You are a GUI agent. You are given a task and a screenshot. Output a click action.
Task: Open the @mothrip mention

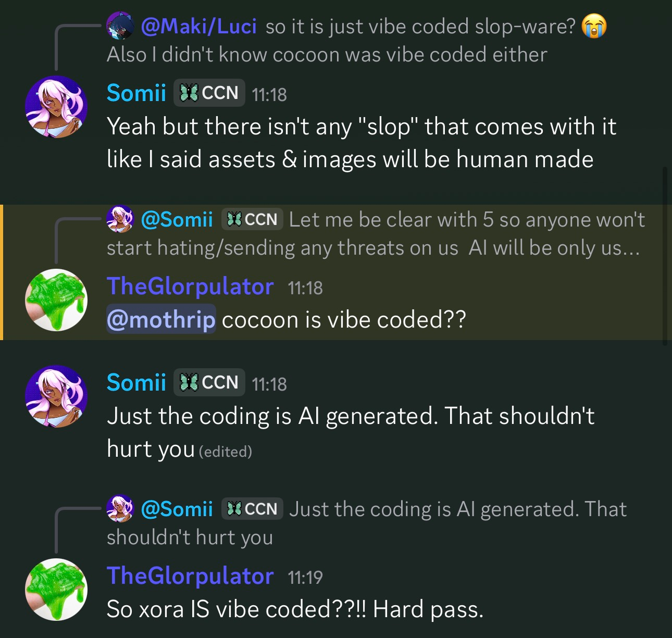[161, 319]
